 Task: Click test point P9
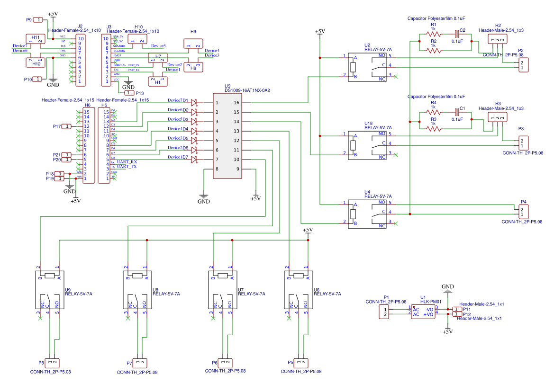38,20
